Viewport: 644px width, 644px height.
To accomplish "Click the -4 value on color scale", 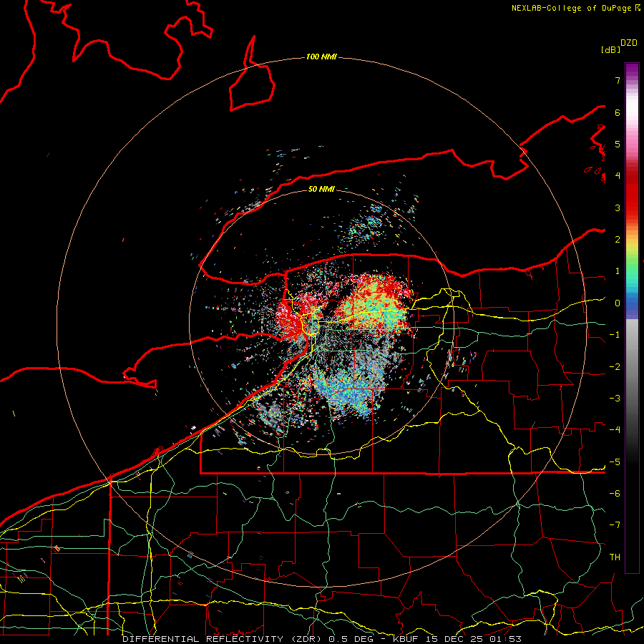I will pyautogui.click(x=615, y=430).
